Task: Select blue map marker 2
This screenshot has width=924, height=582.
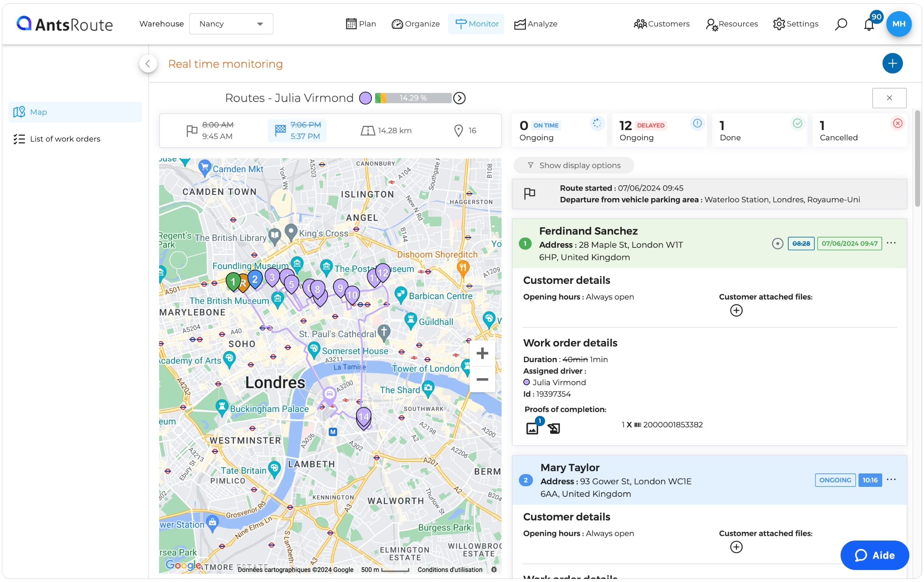Action: coord(255,279)
